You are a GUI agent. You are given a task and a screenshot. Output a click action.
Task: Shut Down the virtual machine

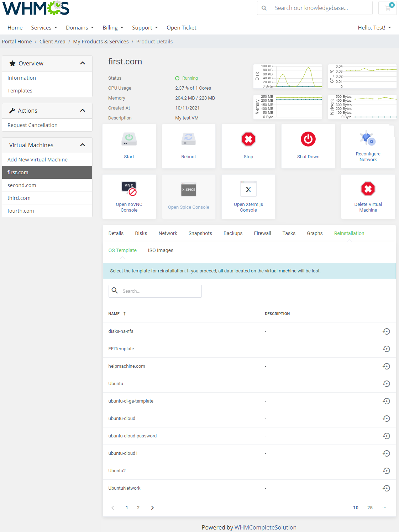click(308, 146)
